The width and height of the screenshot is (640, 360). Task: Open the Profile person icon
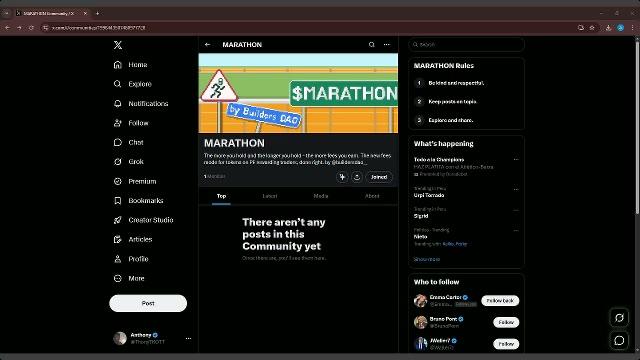coord(118,259)
